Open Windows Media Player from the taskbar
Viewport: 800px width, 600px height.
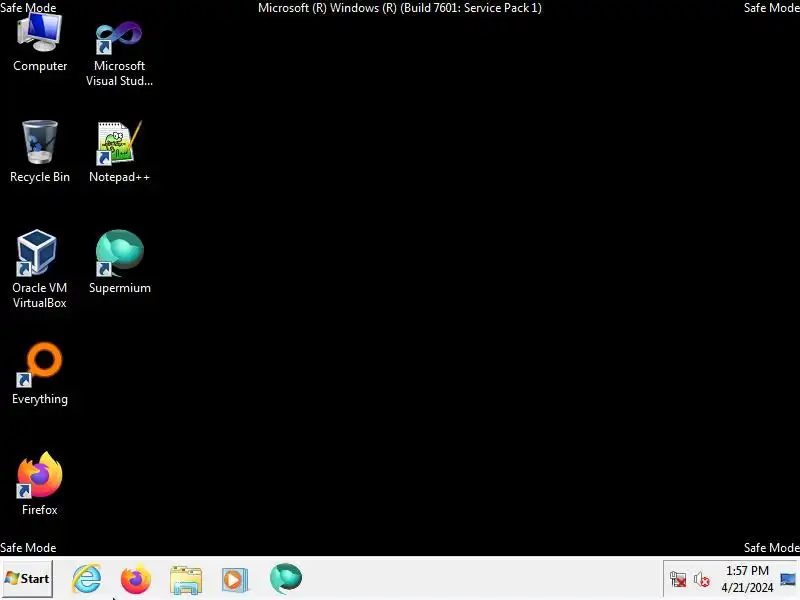(235, 580)
